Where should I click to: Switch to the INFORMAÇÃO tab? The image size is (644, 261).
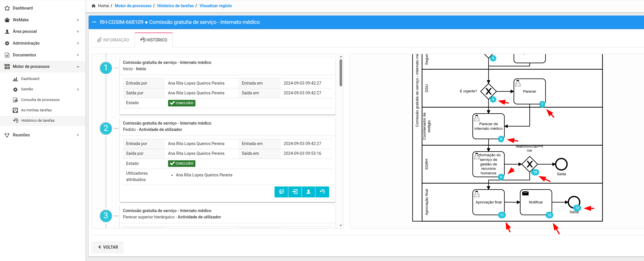tap(113, 40)
